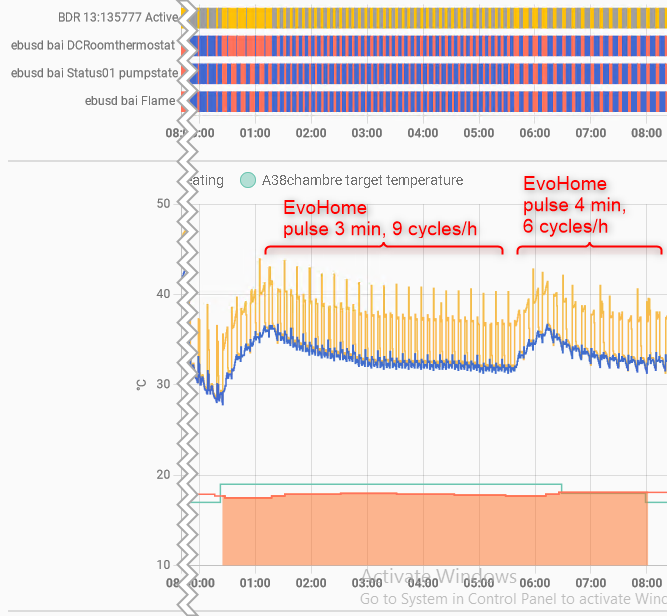Click the 01:00 tick on bottom chart axis

pos(255,582)
